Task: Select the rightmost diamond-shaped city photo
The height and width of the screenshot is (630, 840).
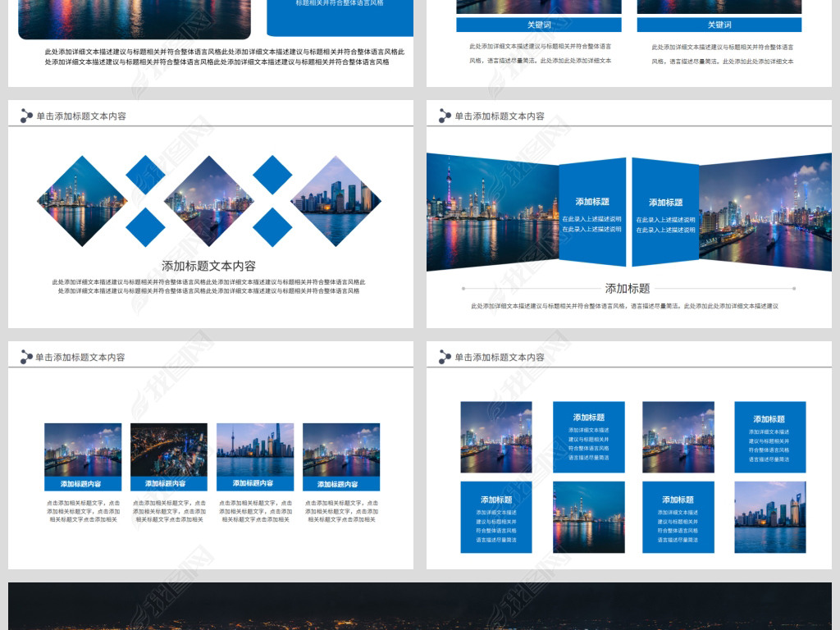Action: (x=336, y=201)
